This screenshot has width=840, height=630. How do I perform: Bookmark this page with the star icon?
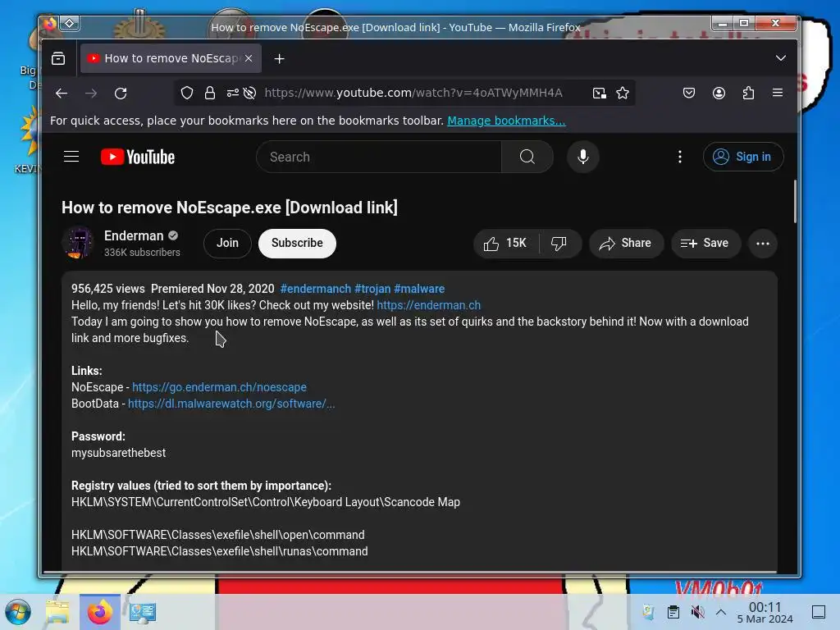pyautogui.click(x=623, y=94)
